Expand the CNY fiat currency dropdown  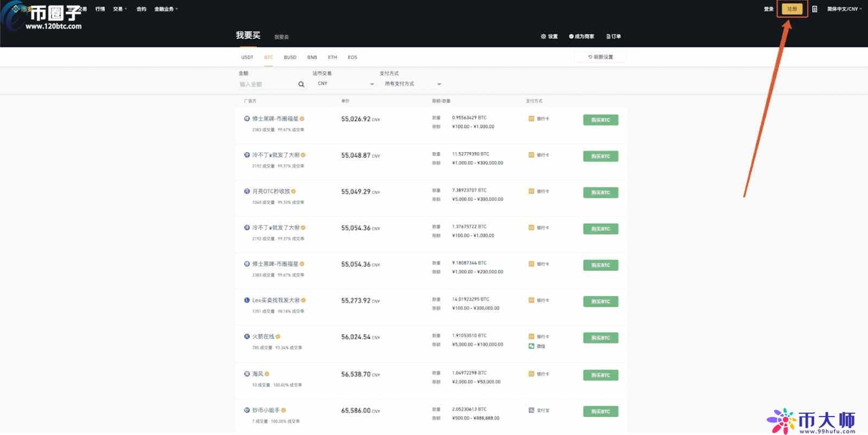click(346, 84)
